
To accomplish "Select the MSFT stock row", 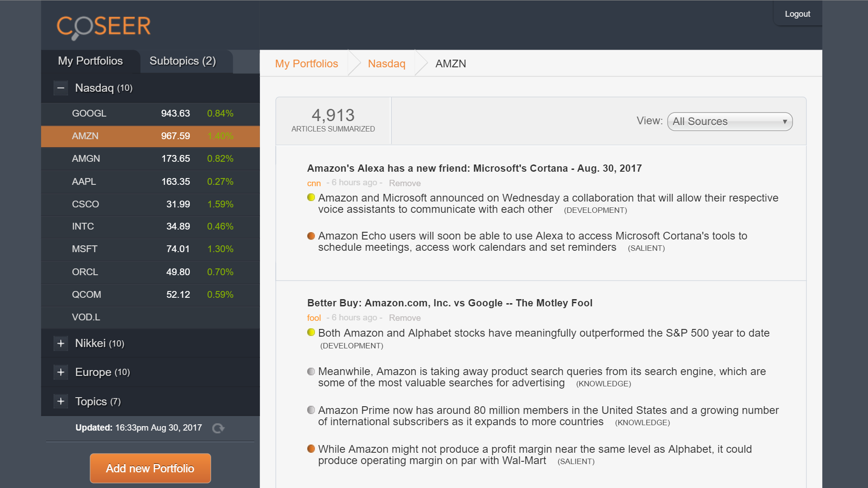I will pyautogui.click(x=151, y=249).
